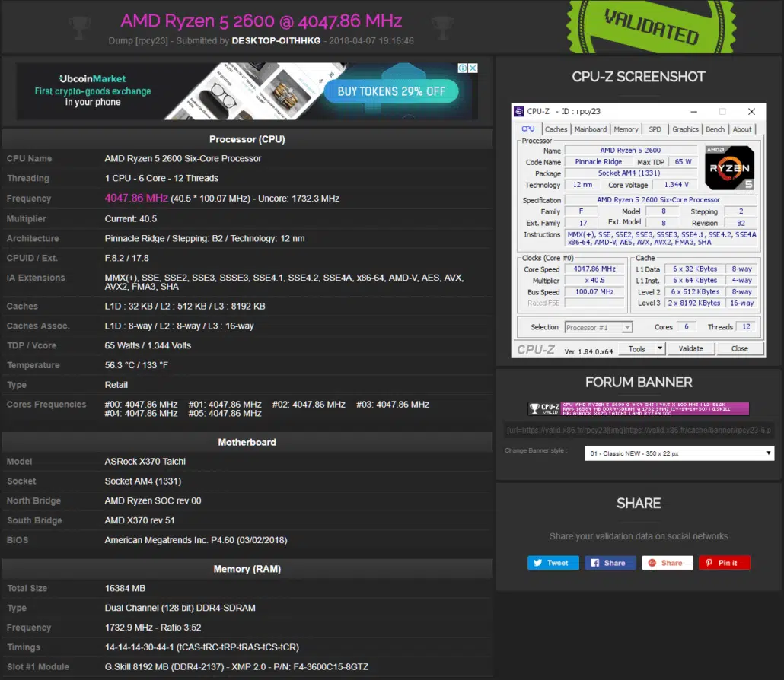Close the CPU-Z window with X
The image size is (784, 680).
pyautogui.click(x=751, y=111)
